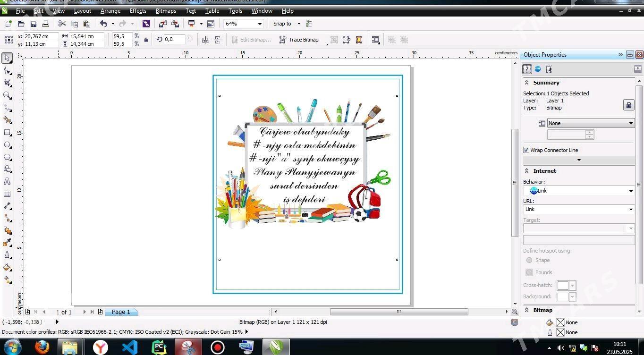644x355 pixels.
Task: Click the hotspot Background color swatch
Action: (562, 296)
